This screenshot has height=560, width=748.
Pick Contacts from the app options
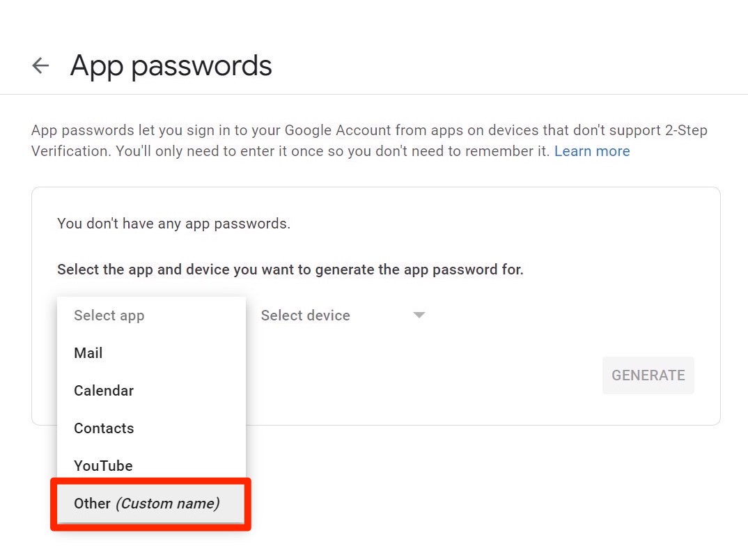104,428
